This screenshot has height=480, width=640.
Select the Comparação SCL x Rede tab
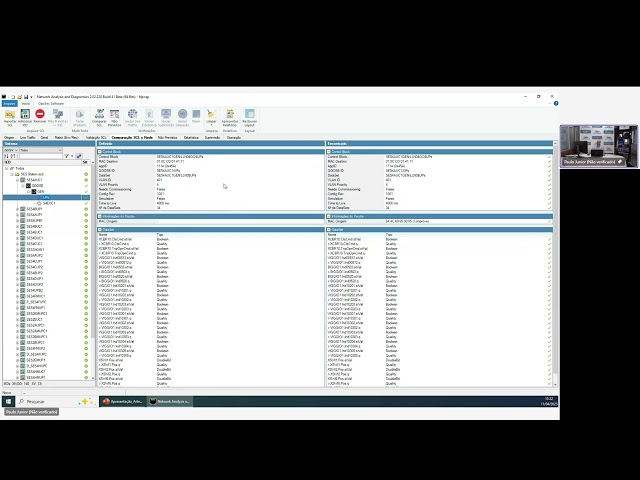pos(132,138)
